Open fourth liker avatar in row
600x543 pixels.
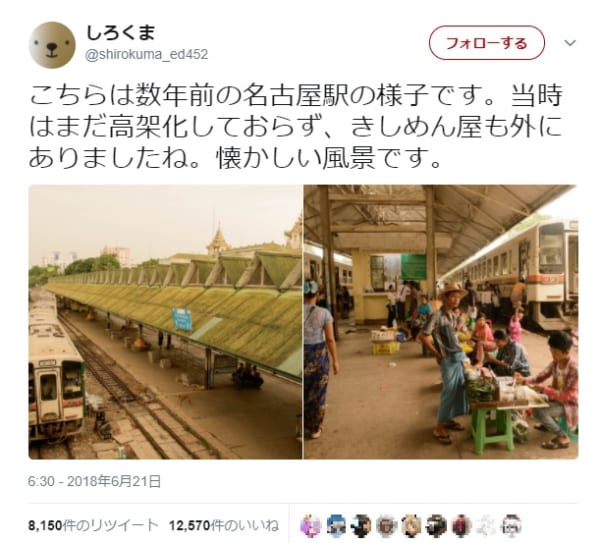click(x=386, y=525)
